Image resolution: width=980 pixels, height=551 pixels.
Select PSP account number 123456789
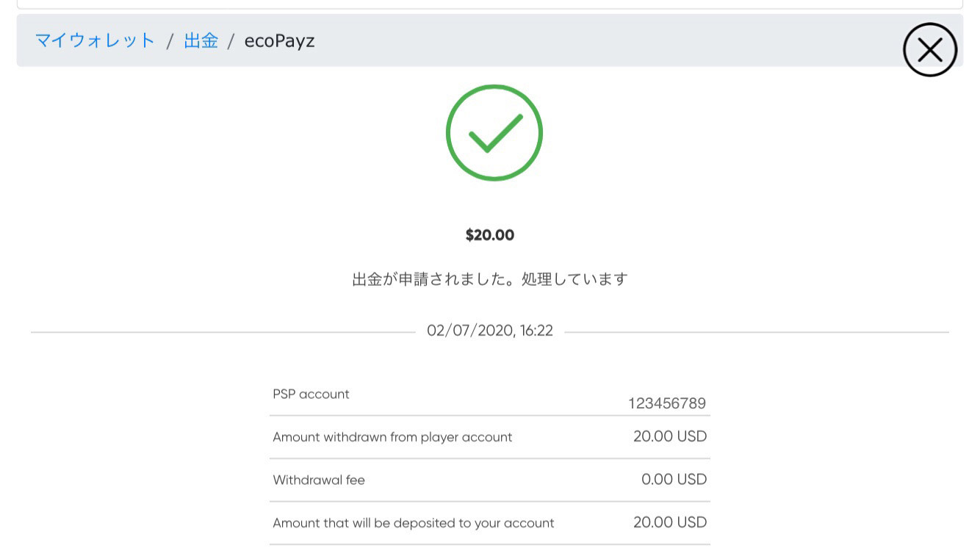coord(667,403)
